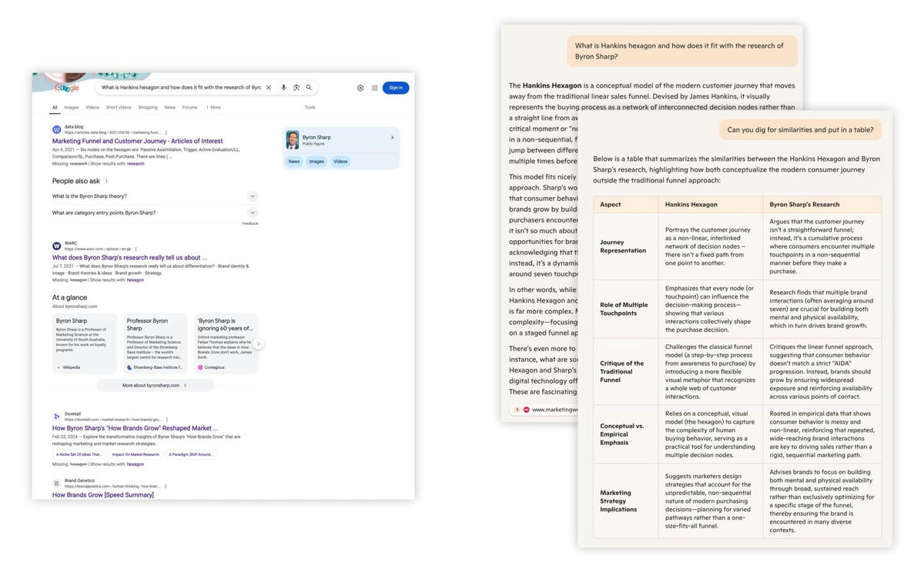Sign in to Google
Image resolution: width=924 pixels, height=569 pixels.
pyautogui.click(x=396, y=88)
